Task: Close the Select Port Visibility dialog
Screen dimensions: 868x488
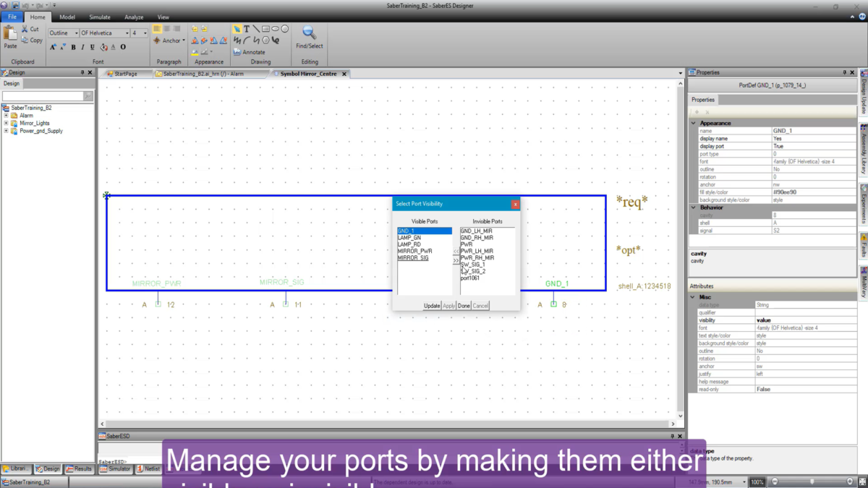Action: pyautogui.click(x=515, y=205)
